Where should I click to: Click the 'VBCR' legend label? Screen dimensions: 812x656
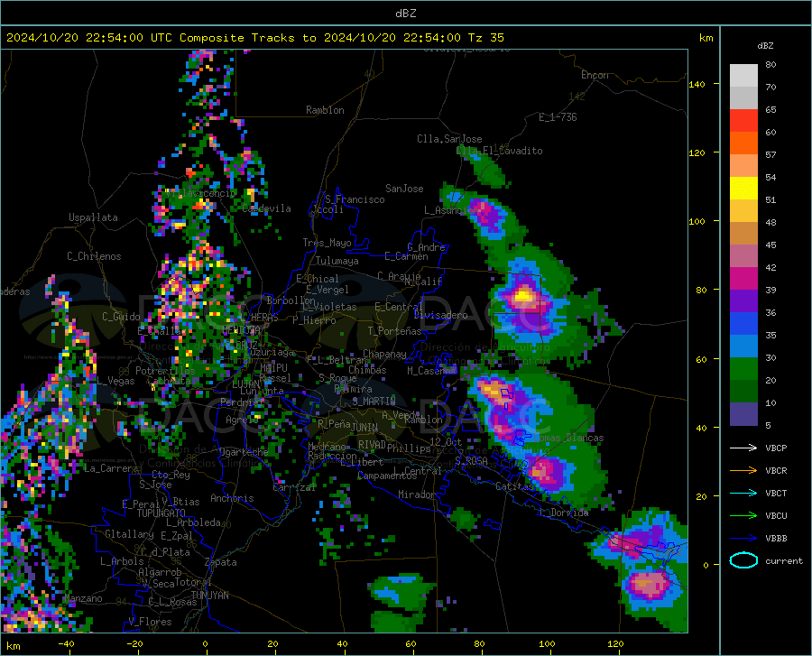point(776,471)
